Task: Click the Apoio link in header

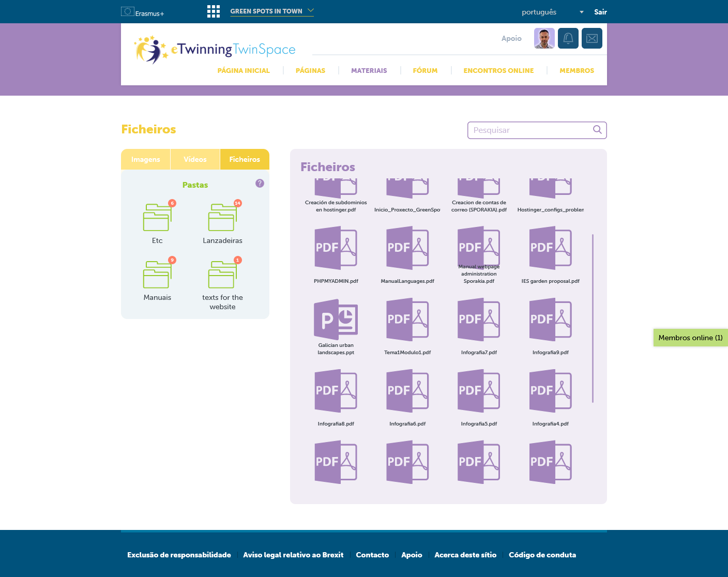Action: [x=511, y=38]
